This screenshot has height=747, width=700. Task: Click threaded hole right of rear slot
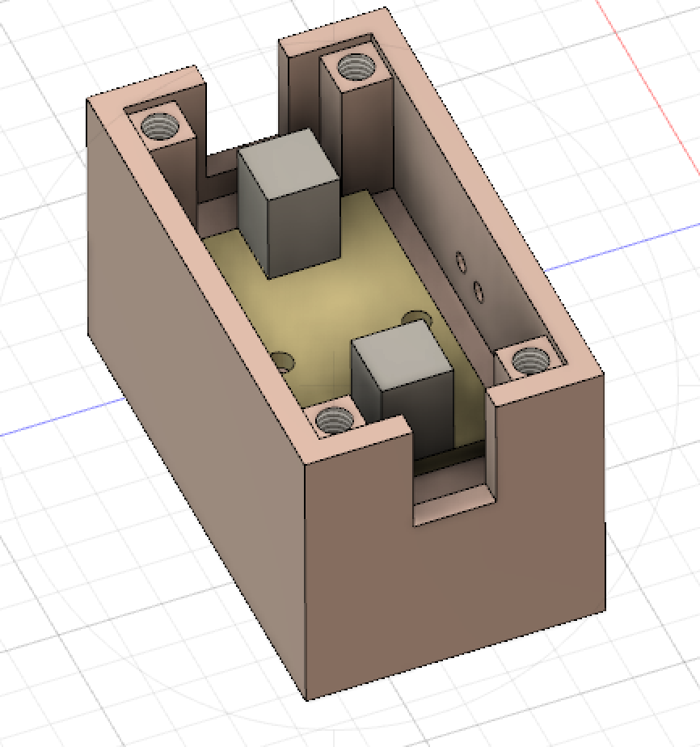click(x=355, y=67)
